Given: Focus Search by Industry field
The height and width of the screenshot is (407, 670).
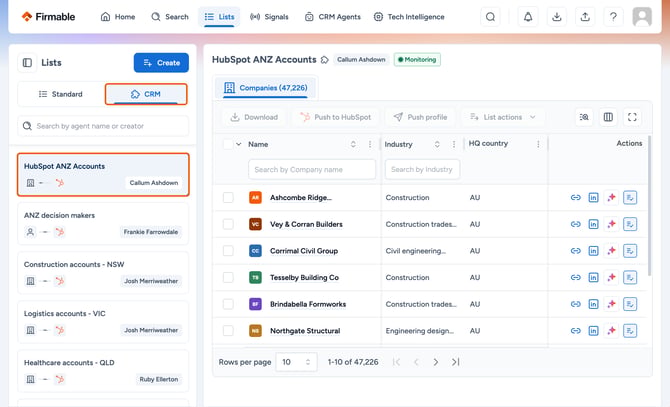Looking at the screenshot, I should click(x=422, y=170).
